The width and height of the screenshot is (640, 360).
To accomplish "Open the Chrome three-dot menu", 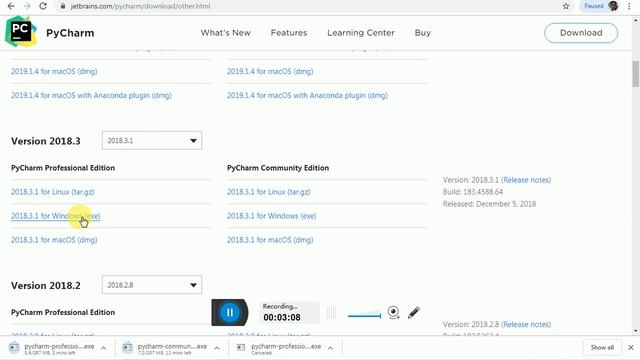I will click(629, 6).
